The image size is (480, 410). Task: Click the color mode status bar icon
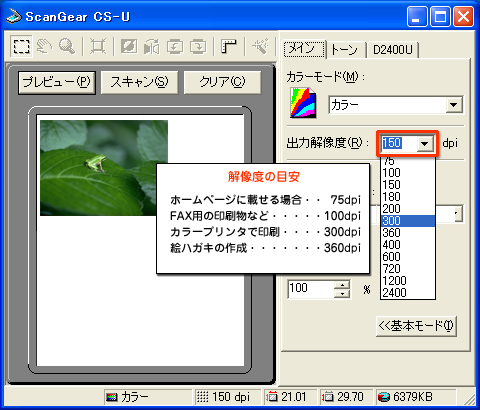[112, 397]
